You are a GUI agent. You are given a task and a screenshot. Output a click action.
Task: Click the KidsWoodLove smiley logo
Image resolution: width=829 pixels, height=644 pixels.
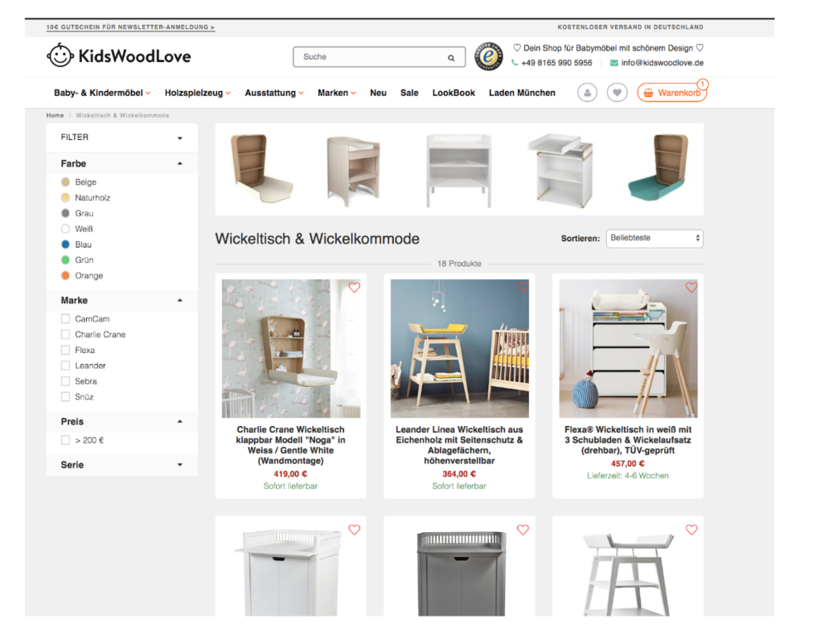(x=60, y=56)
